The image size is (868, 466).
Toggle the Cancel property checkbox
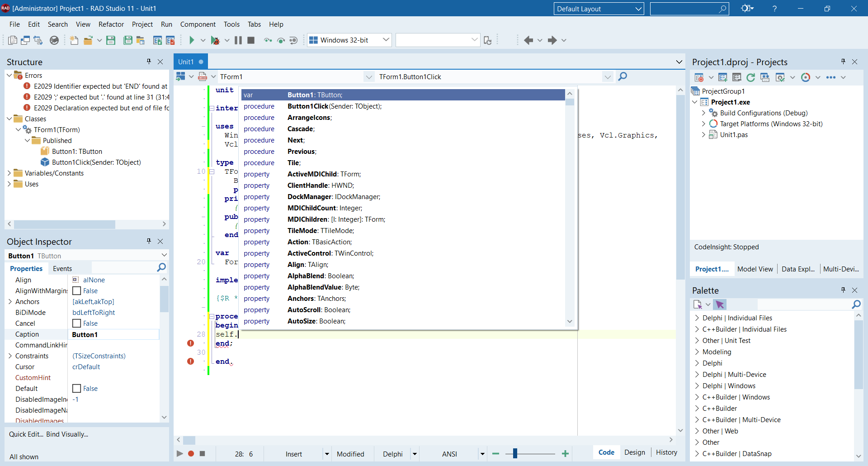77,323
